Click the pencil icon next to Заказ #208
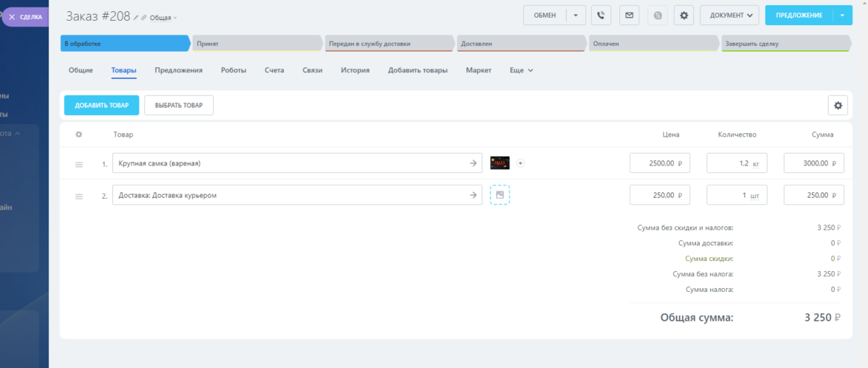 click(136, 17)
